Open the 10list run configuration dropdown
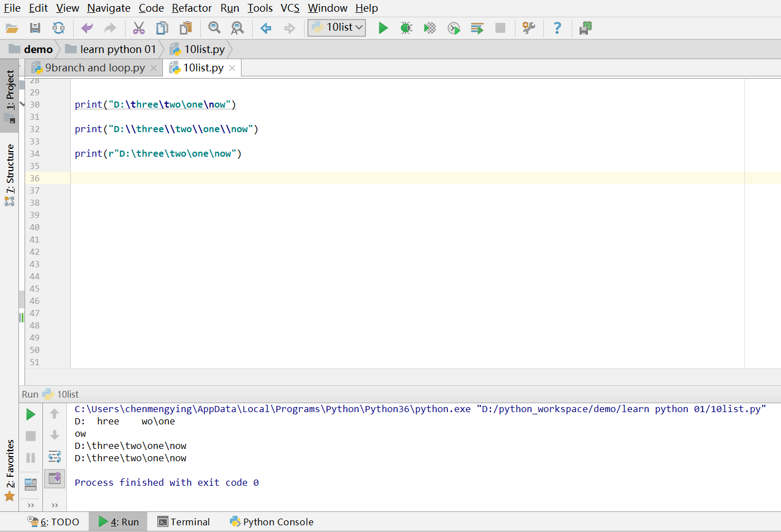This screenshot has height=532, width=781. coord(337,27)
